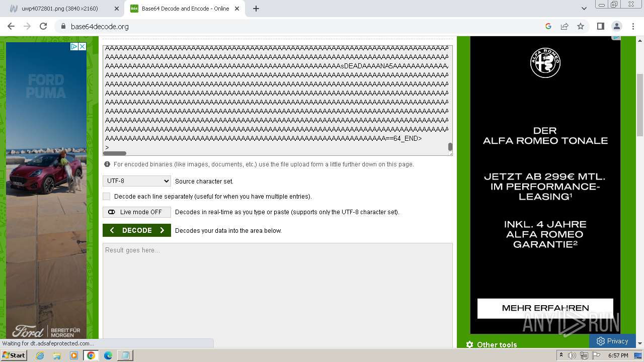Click the left arrow on the DECODE button
The width and height of the screenshot is (644, 362).
click(x=112, y=230)
